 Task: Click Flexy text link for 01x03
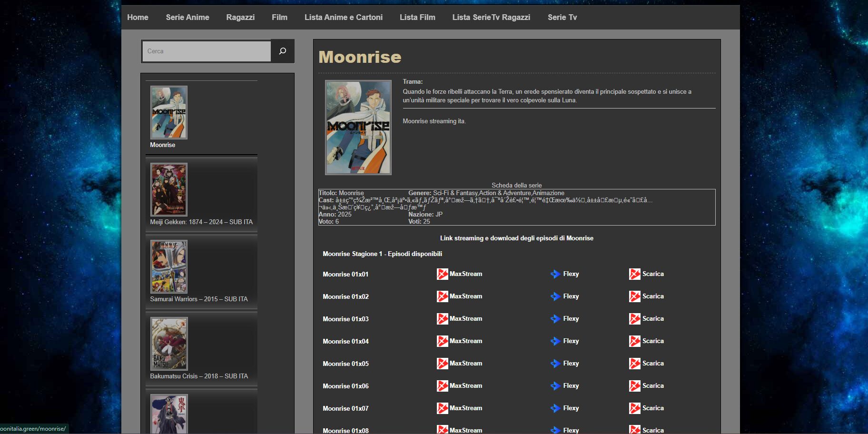571,319
